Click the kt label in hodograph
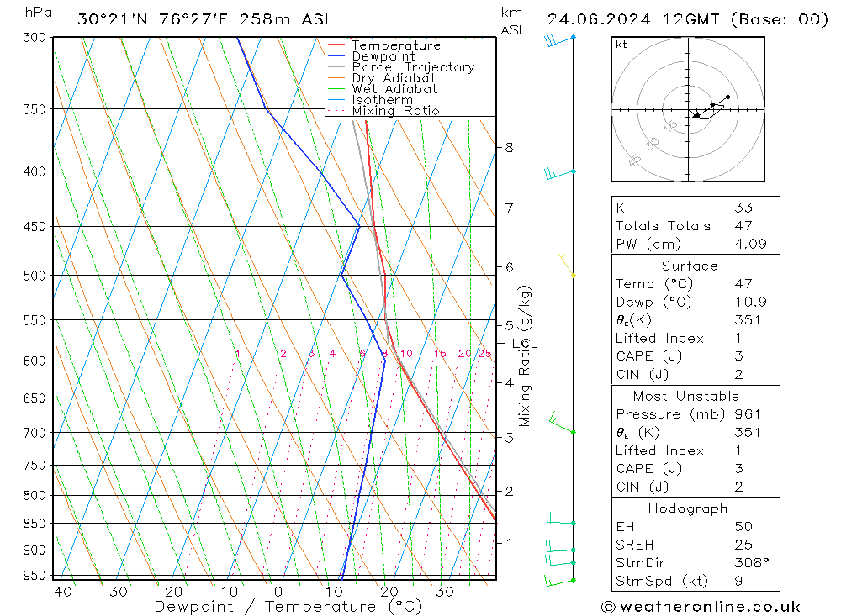Viewport: 841px width, 616px height. point(621,45)
